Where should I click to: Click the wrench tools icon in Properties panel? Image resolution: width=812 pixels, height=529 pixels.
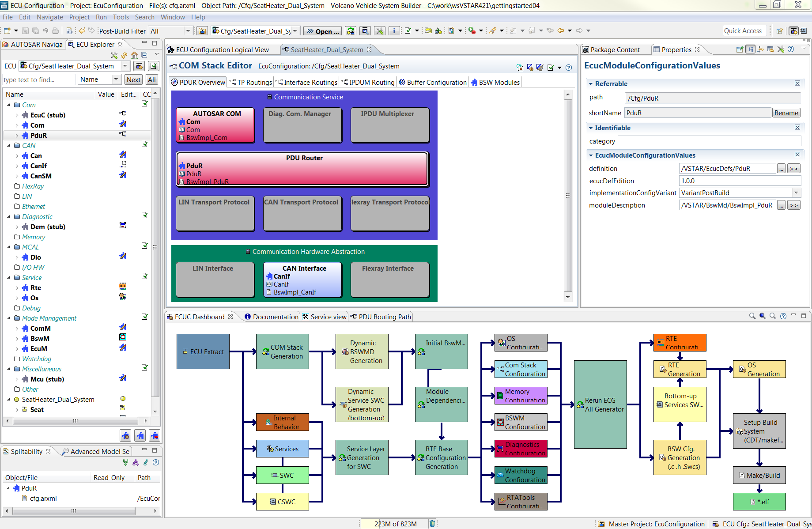point(781,49)
